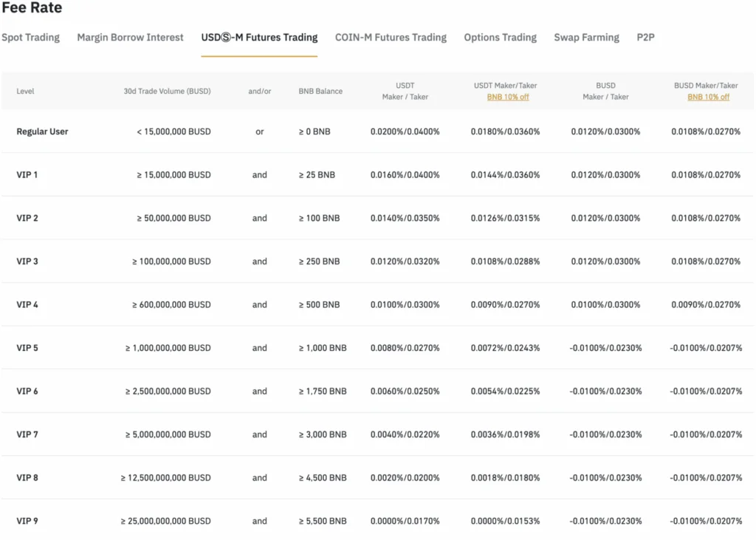Stay on USDⓈ-M Futures Trading tab
The height and width of the screenshot is (540, 756).
[x=259, y=37]
